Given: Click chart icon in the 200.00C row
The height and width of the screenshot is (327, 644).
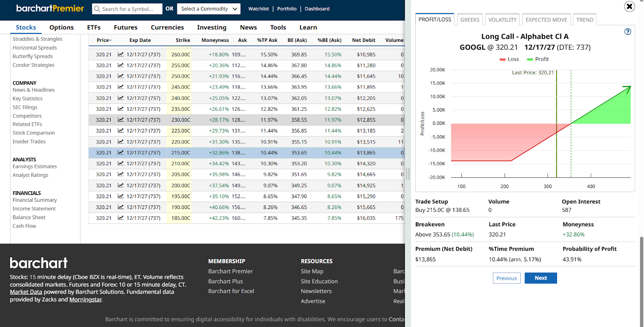Looking at the screenshot, I should pos(121,185).
